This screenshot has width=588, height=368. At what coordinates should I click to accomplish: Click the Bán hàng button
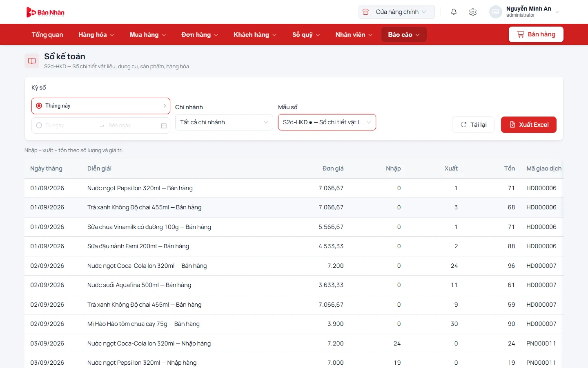point(536,34)
